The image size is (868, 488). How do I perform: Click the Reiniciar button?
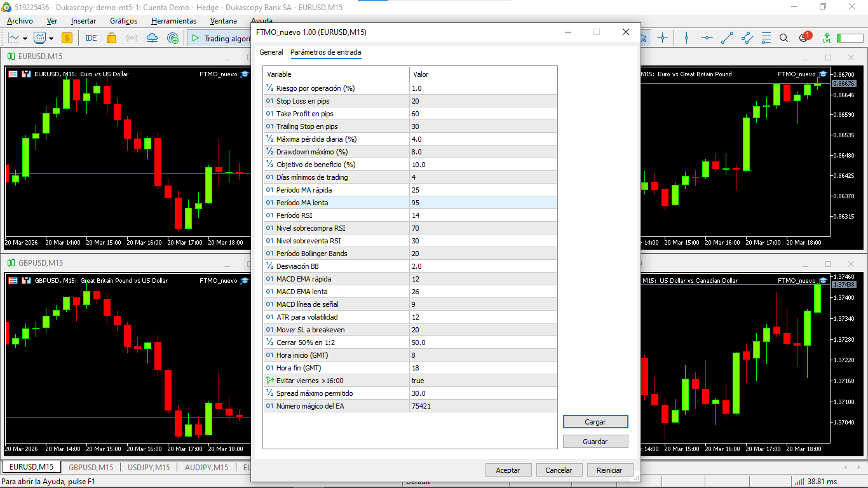pyautogui.click(x=609, y=470)
